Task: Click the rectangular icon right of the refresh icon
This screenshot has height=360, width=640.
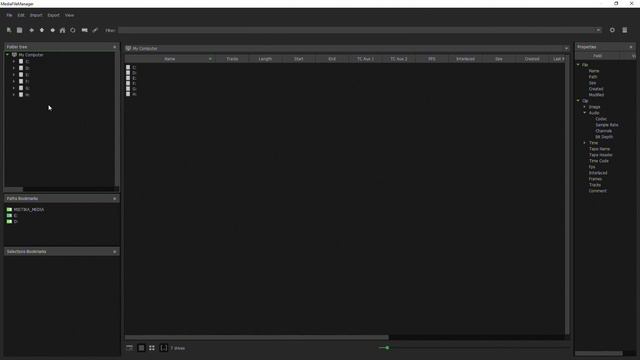Action: 84,30
